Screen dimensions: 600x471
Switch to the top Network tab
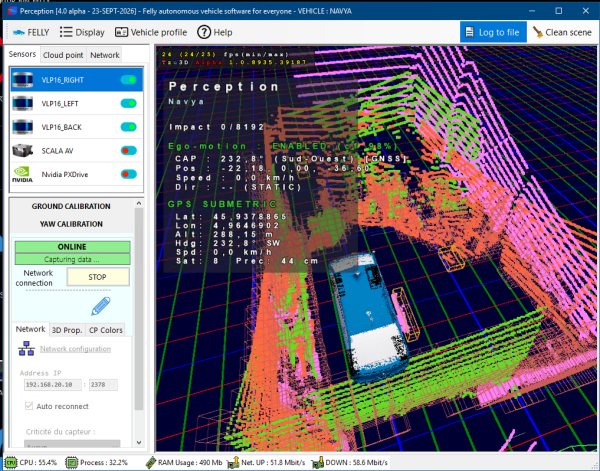click(x=104, y=55)
